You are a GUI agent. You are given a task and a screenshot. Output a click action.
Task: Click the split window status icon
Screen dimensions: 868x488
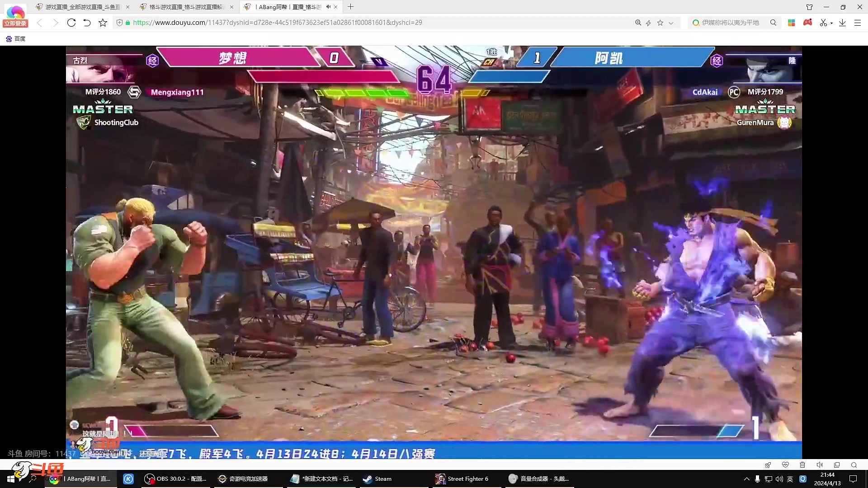837,465
